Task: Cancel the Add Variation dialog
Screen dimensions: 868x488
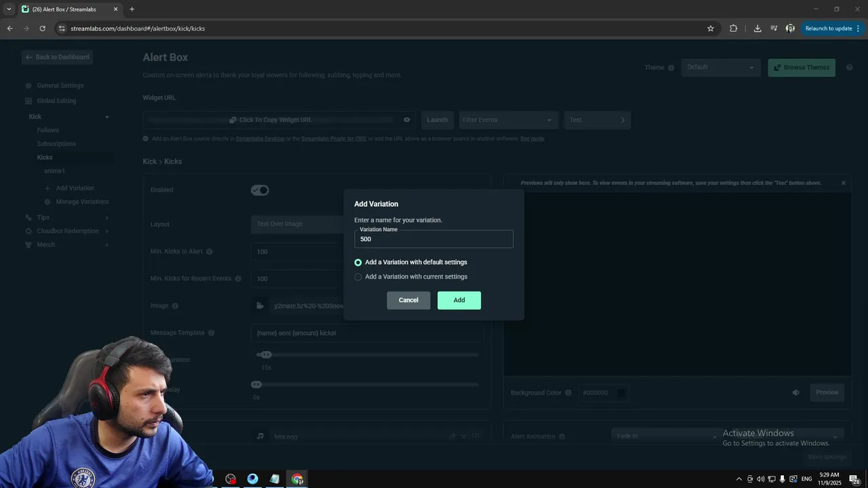Action: (408, 300)
